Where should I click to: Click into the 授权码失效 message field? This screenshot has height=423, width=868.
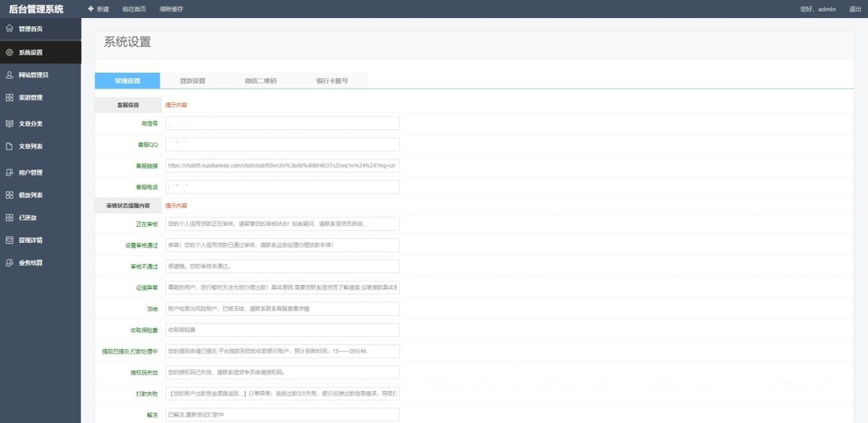[x=282, y=372]
